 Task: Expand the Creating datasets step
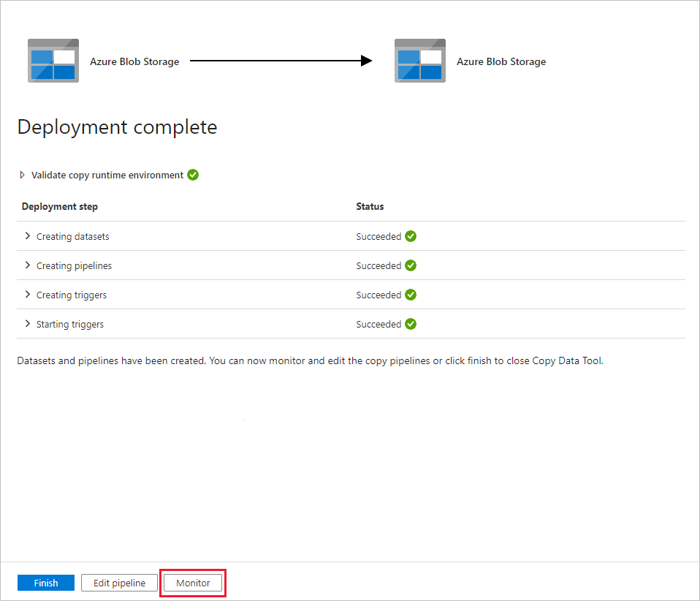28,236
